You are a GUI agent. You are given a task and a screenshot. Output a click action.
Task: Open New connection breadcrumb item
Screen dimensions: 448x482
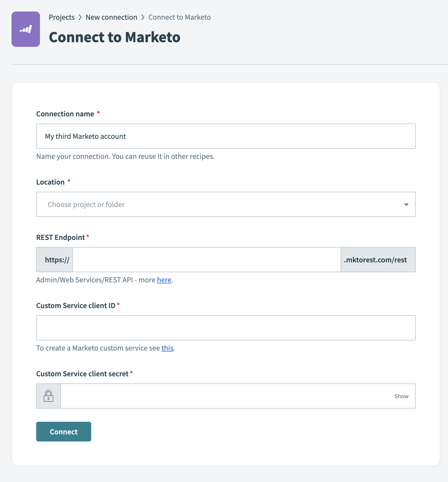click(x=111, y=17)
